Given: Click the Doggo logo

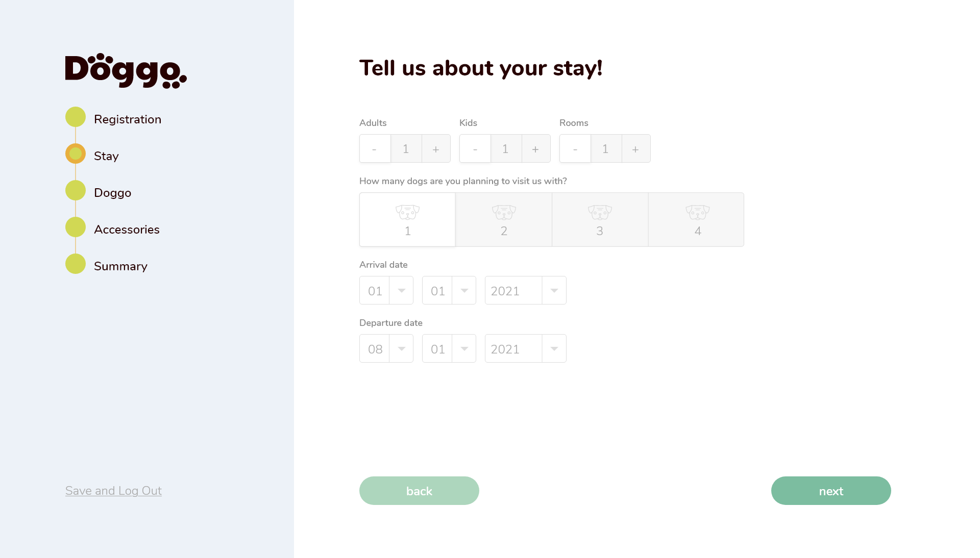Looking at the screenshot, I should pyautogui.click(x=126, y=70).
